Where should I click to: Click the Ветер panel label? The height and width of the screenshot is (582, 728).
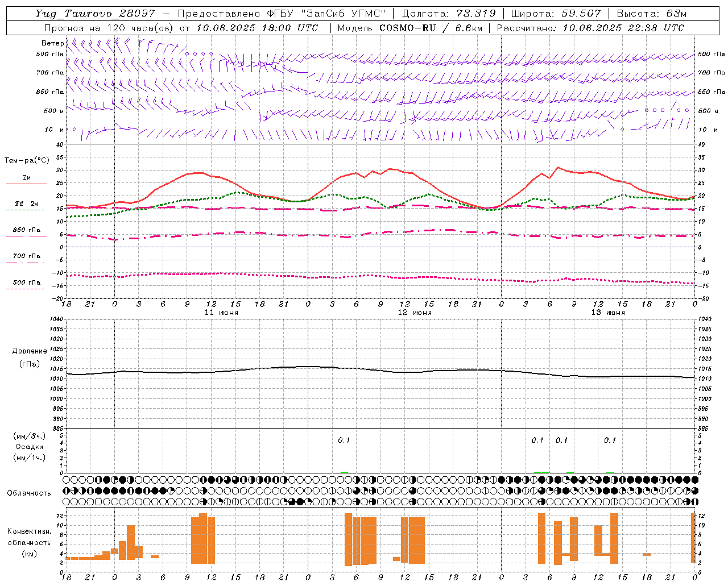click(52, 43)
